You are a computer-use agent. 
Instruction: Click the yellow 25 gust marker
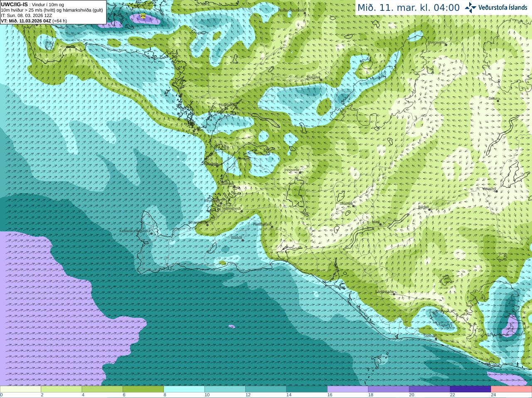point(143,16)
